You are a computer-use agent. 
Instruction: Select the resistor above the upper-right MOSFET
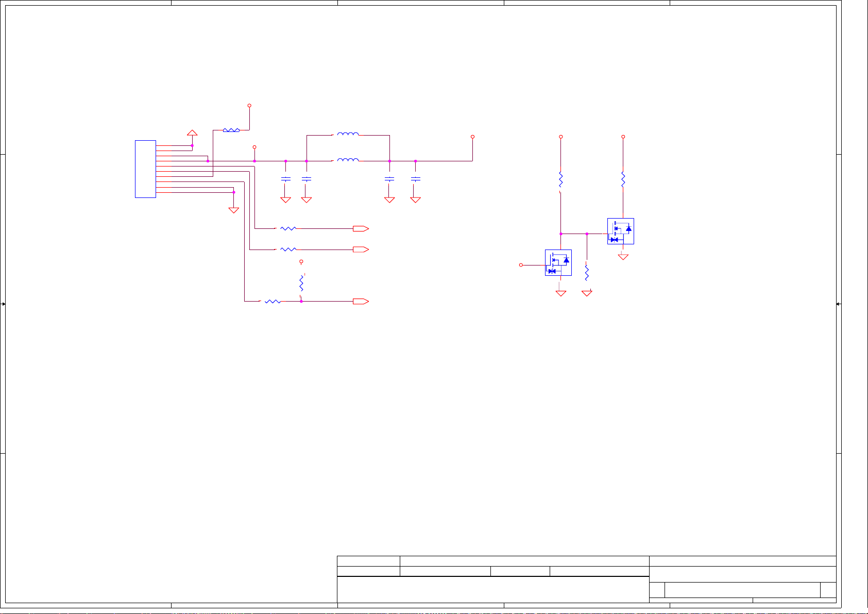coord(623,179)
